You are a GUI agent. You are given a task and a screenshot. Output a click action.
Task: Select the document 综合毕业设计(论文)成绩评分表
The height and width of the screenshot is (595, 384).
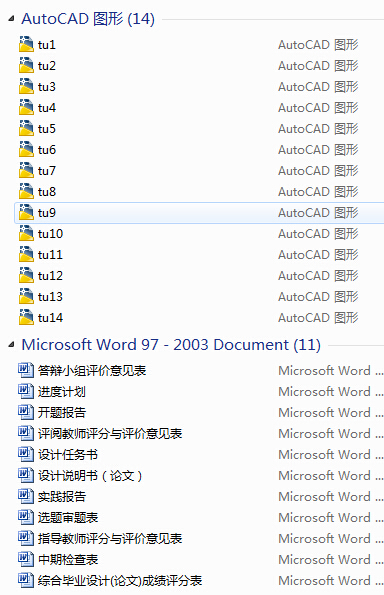pyautogui.click(x=120, y=581)
